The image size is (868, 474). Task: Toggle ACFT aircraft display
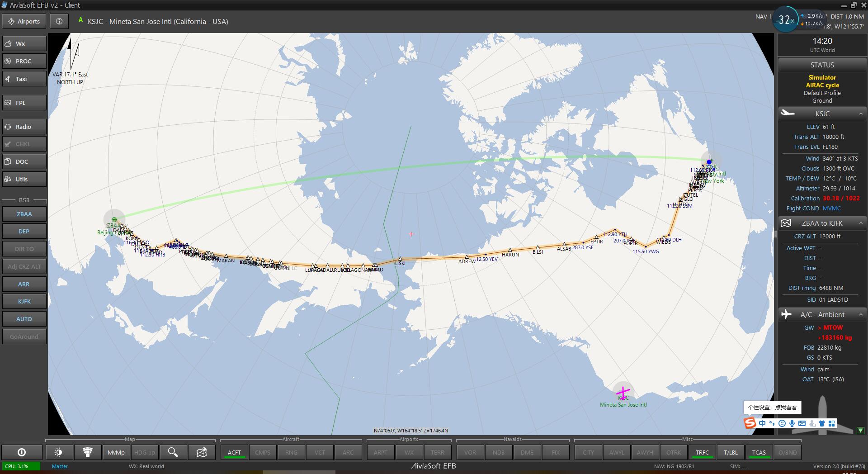pyautogui.click(x=234, y=452)
